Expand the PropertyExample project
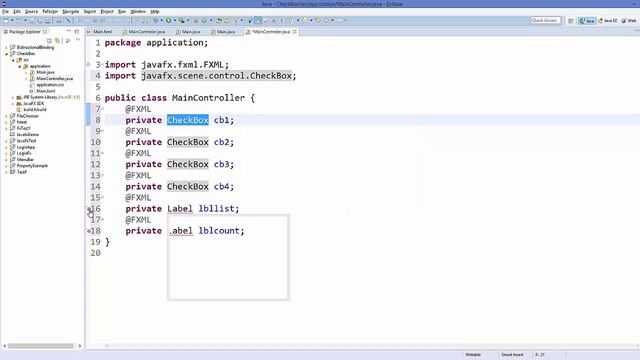The width and height of the screenshot is (640, 360). (6, 166)
